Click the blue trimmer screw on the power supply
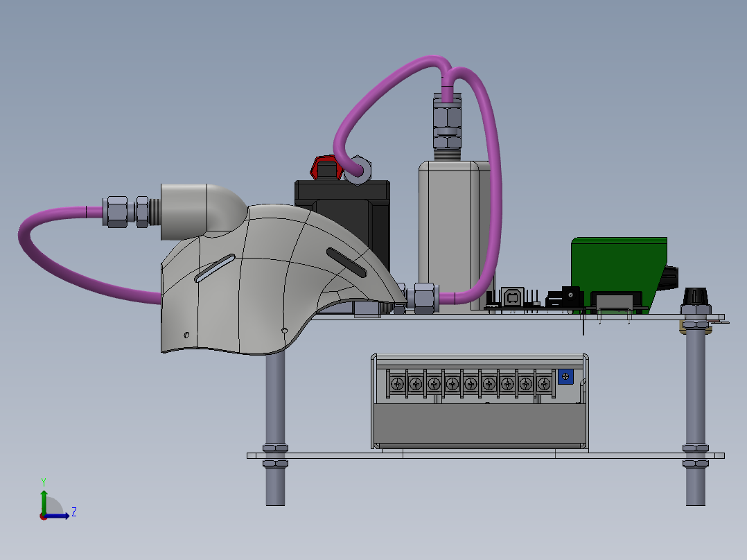 [565, 376]
